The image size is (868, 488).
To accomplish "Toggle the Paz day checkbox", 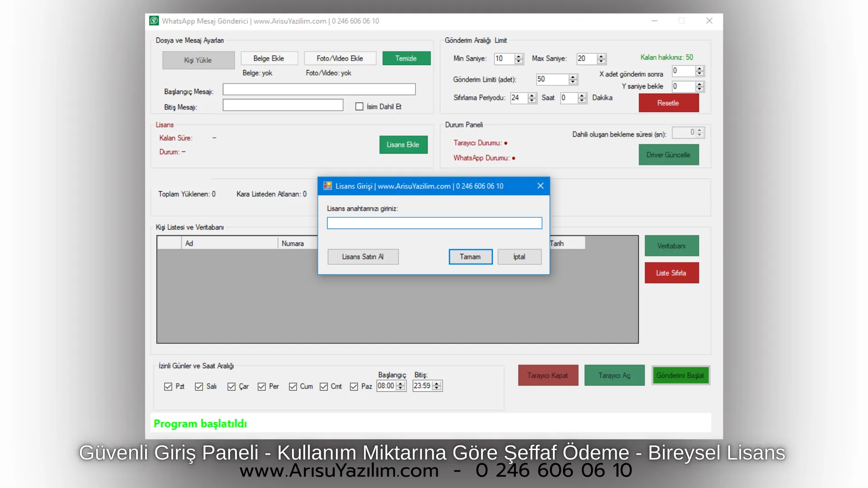I will point(354,387).
